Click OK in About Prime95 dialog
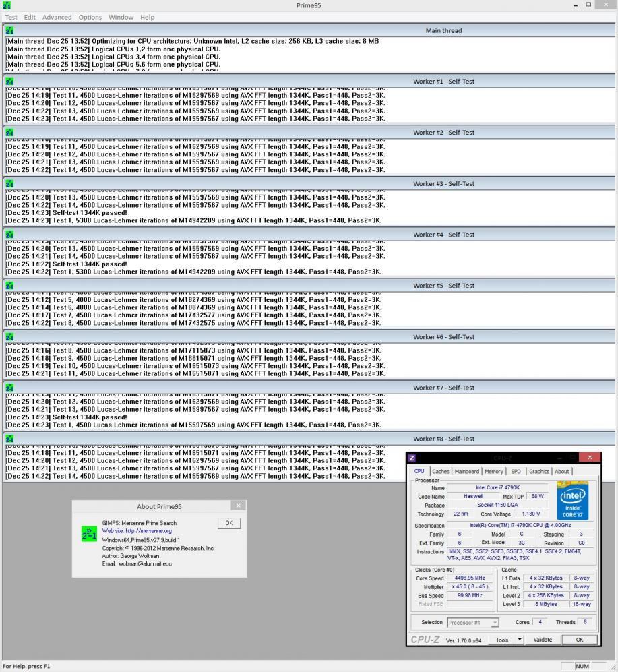This screenshot has width=618, height=672. [x=229, y=523]
